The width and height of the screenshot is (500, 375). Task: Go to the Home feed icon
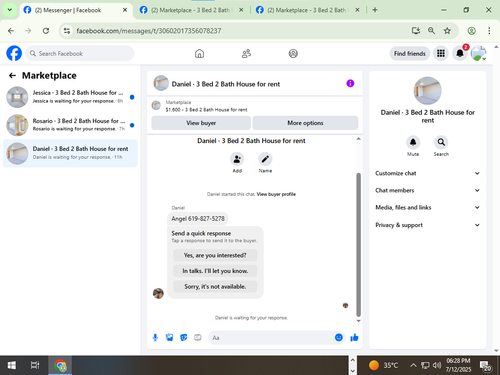(199, 53)
